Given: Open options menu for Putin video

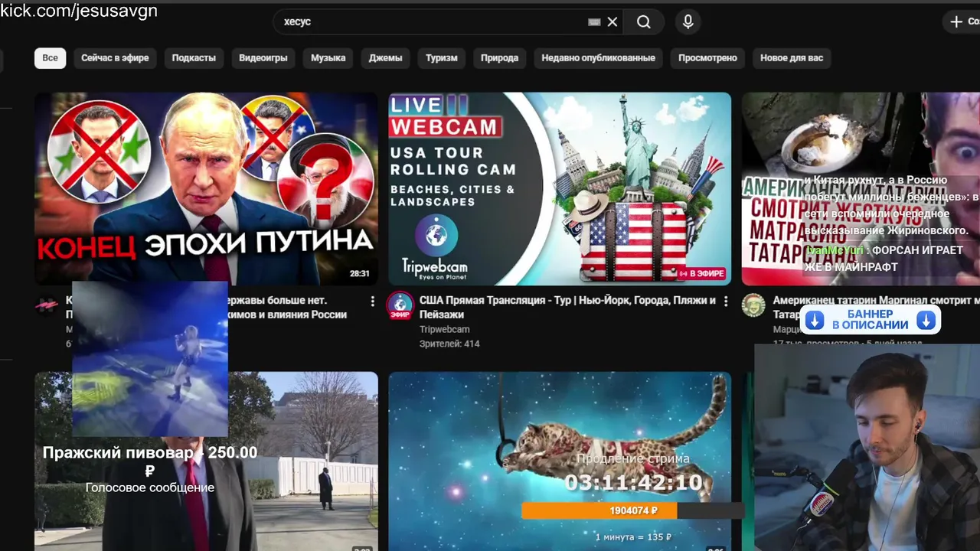Looking at the screenshot, I should click(x=372, y=302).
